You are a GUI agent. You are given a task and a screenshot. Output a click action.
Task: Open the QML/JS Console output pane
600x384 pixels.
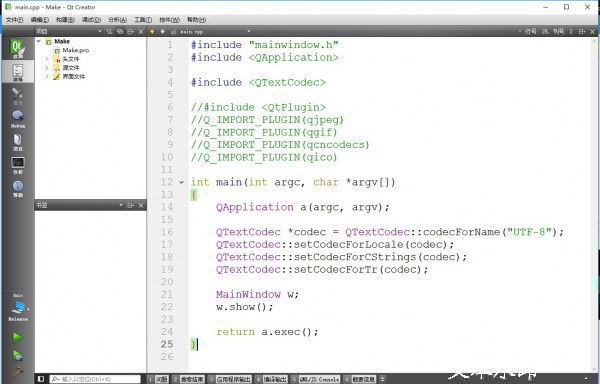pyautogui.click(x=316, y=379)
